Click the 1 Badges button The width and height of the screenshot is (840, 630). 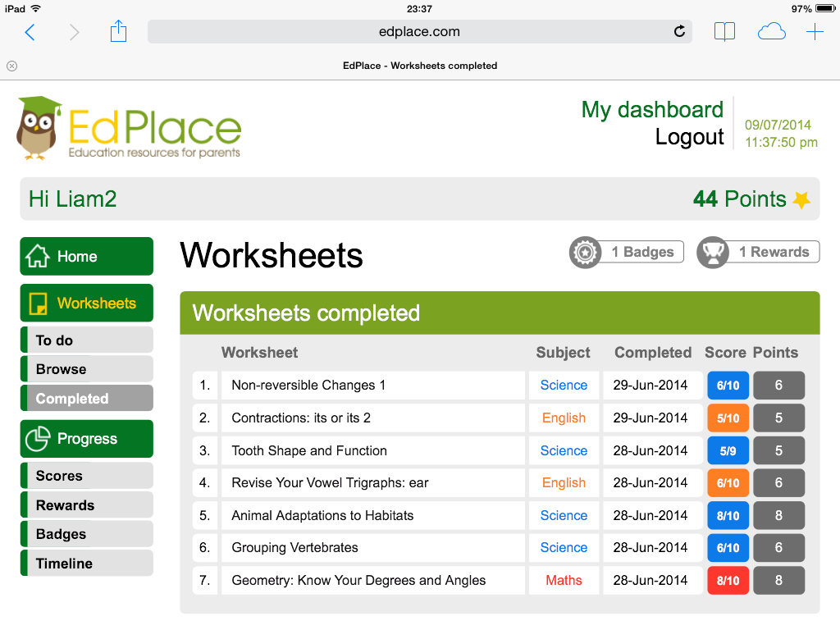tap(627, 252)
